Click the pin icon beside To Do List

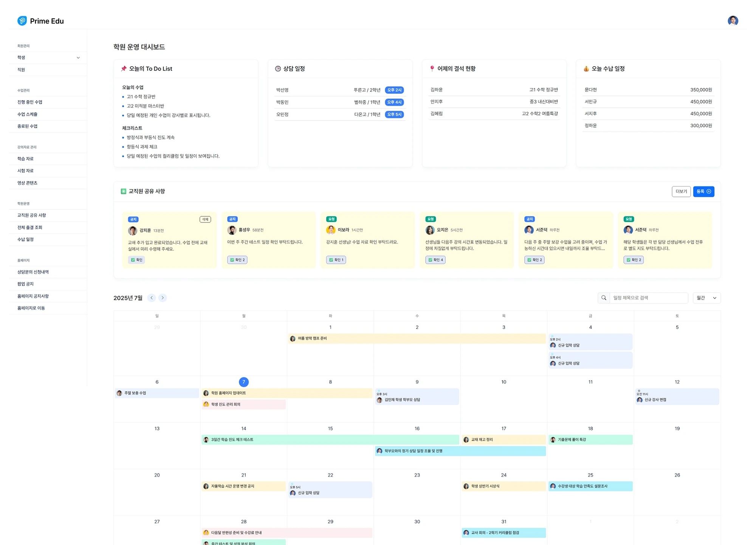click(x=124, y=69)
